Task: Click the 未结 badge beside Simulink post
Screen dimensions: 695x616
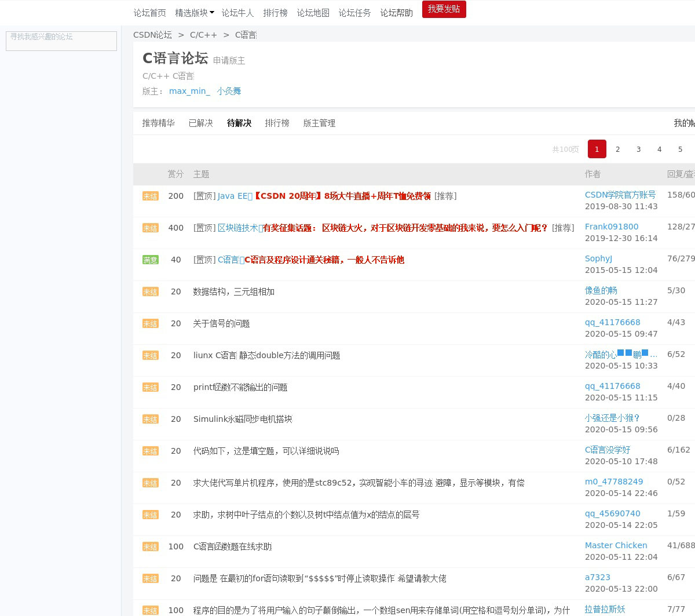Action: 150,420
